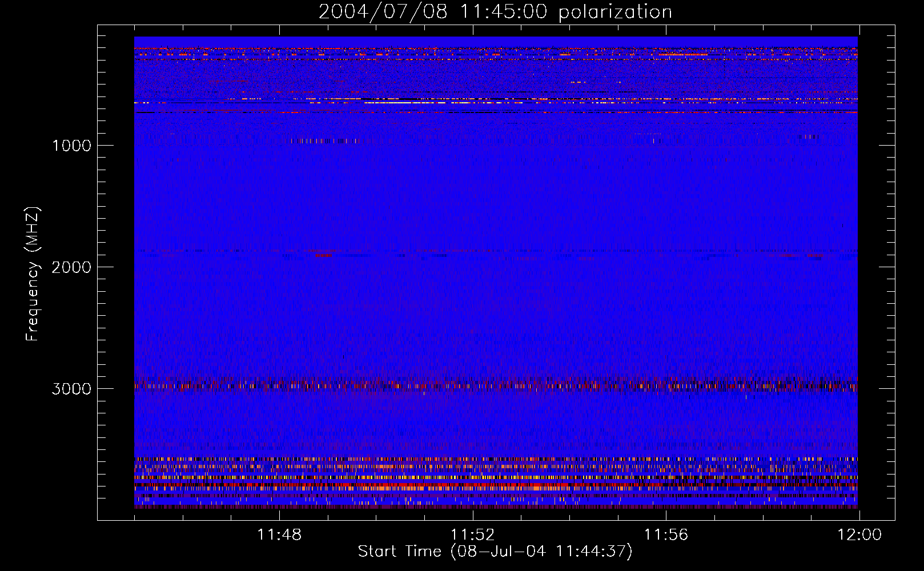Click the 11:52 time tick label

coord(472,535)
